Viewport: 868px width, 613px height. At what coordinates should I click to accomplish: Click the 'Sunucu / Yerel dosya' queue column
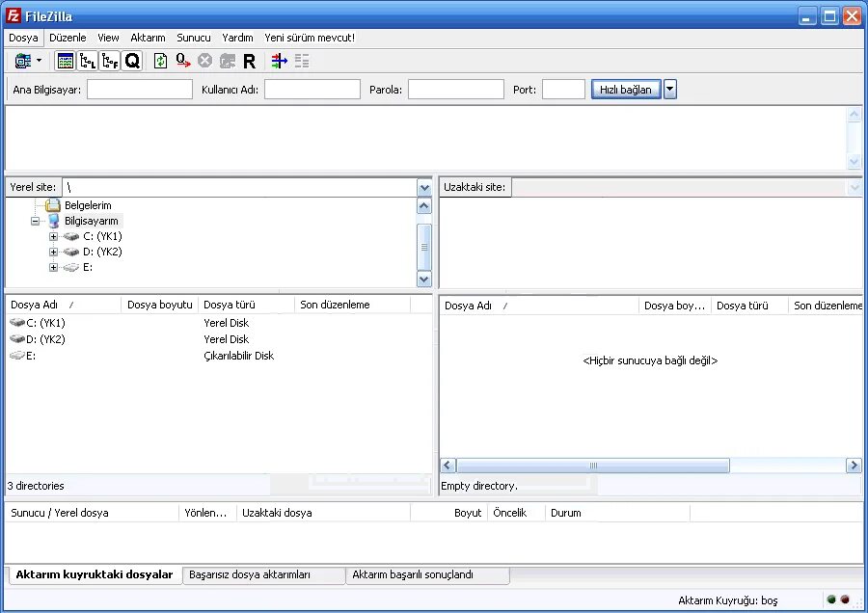point(92,513)
